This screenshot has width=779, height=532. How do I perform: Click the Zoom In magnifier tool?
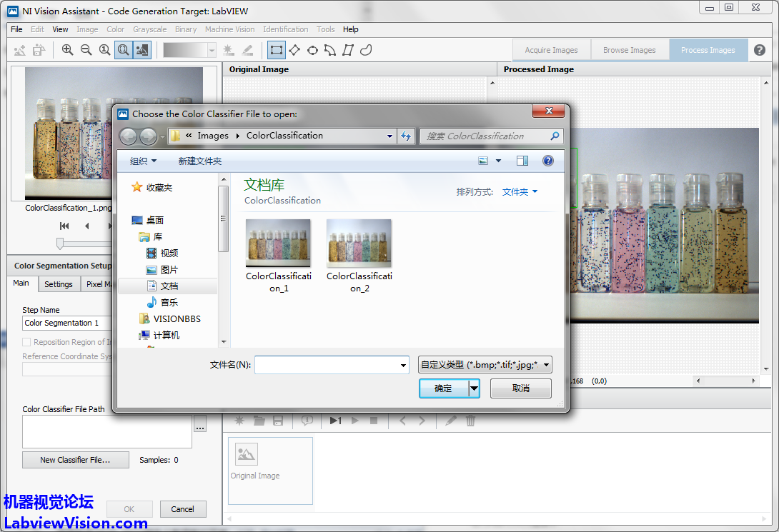(67, 50)
